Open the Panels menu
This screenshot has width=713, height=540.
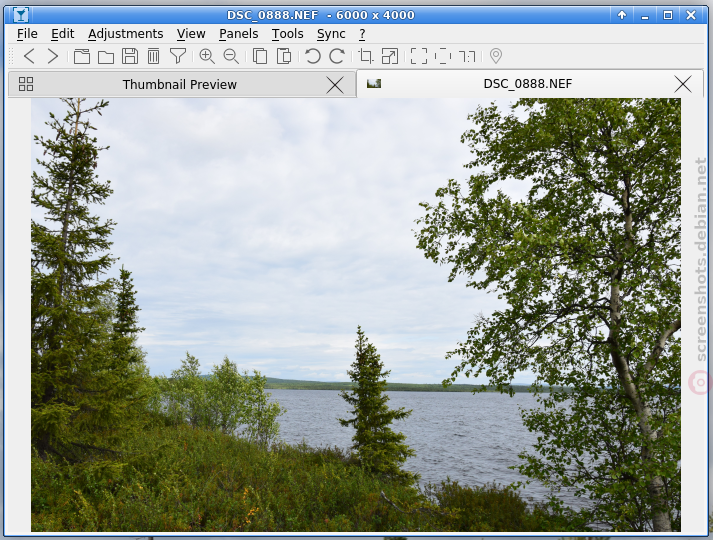(x=239, y=34)
